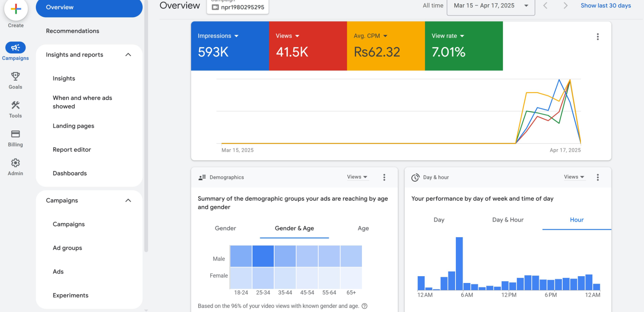Switch to the Gender tab

point(225,228)
